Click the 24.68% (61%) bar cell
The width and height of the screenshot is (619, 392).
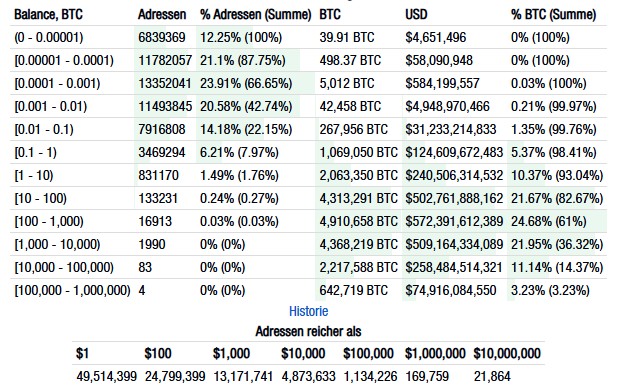pyautogui.click(x=549, y=221)
